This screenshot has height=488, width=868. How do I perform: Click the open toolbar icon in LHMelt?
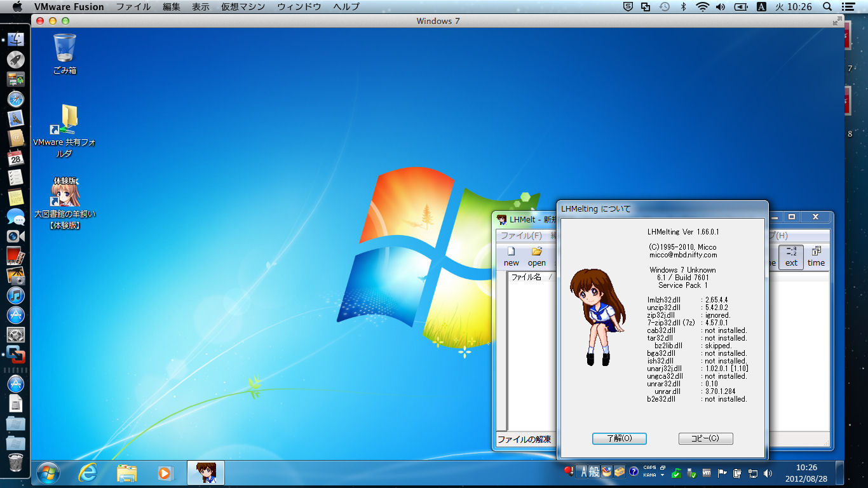click(x=537, y=257)
